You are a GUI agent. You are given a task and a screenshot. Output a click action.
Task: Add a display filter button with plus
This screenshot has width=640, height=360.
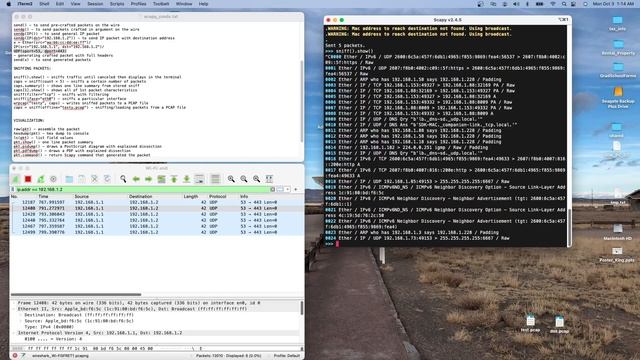pyautogui.click(x=296, y=189)
